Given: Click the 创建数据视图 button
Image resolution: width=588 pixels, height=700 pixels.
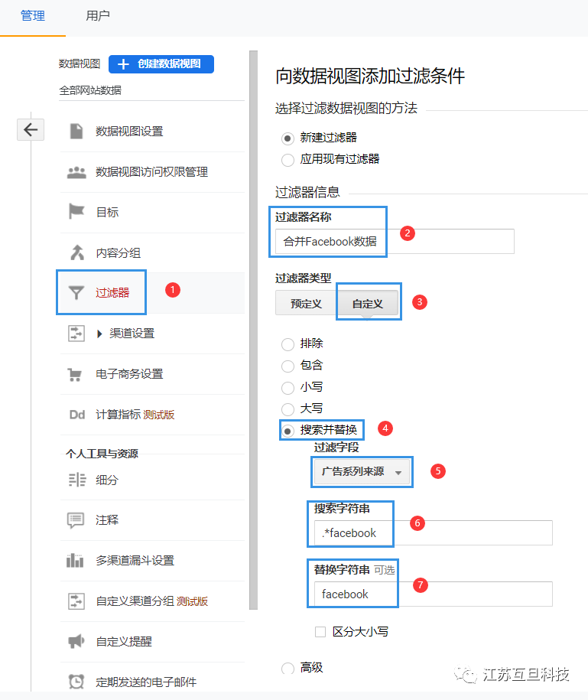Looking at the screenshot, I should pyautogui.click(x=161, y=64).
